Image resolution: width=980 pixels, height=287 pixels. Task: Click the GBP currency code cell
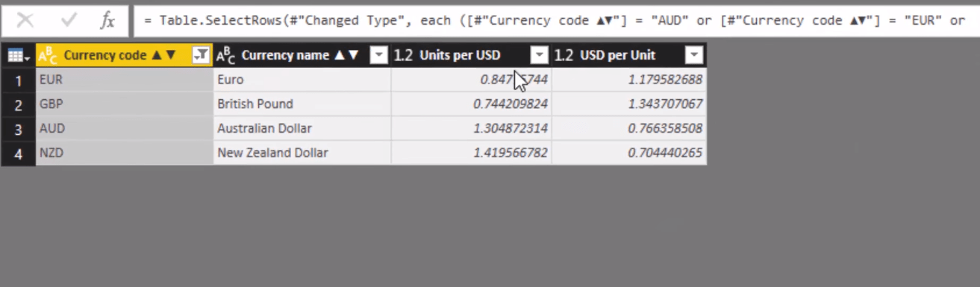[125, 104]
